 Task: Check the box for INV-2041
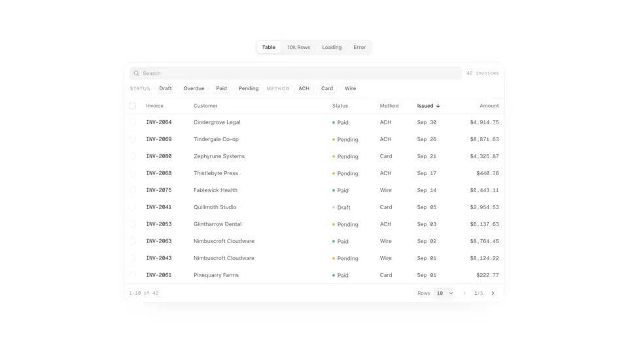[133, 207]
